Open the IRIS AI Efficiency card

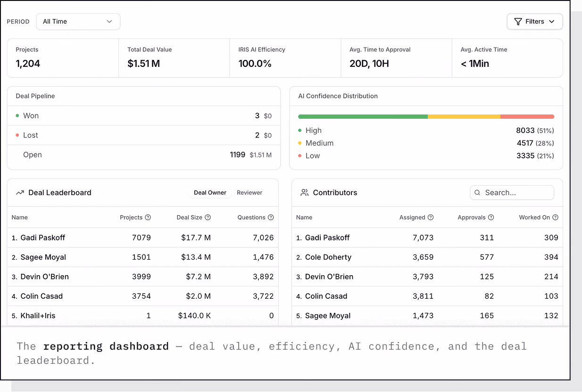[x=285, y=58]
